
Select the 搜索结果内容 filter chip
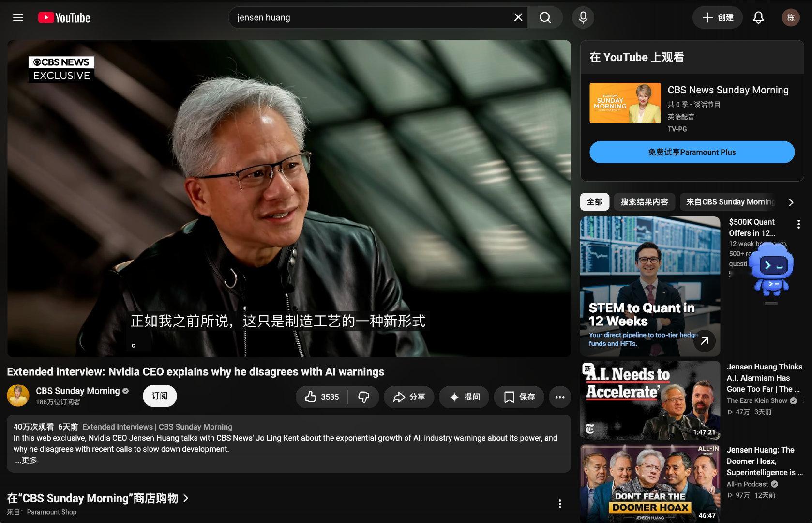coord(644,202)
